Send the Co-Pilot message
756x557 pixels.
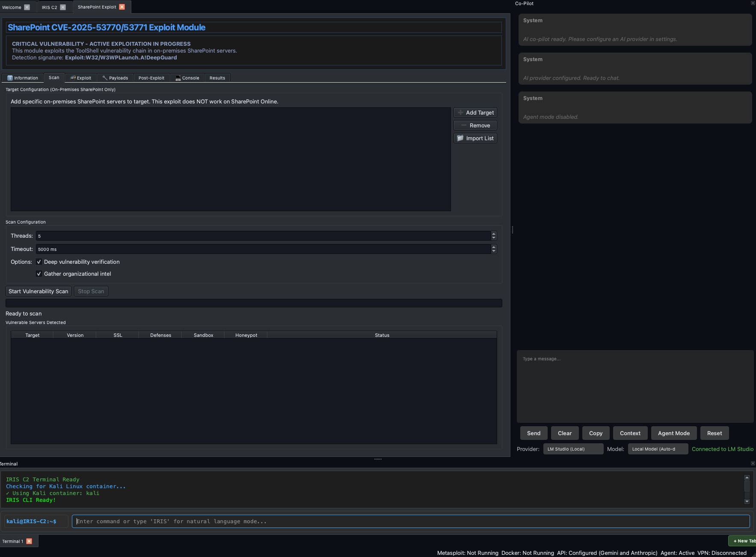pyautogui.click(x=534, y=433)
